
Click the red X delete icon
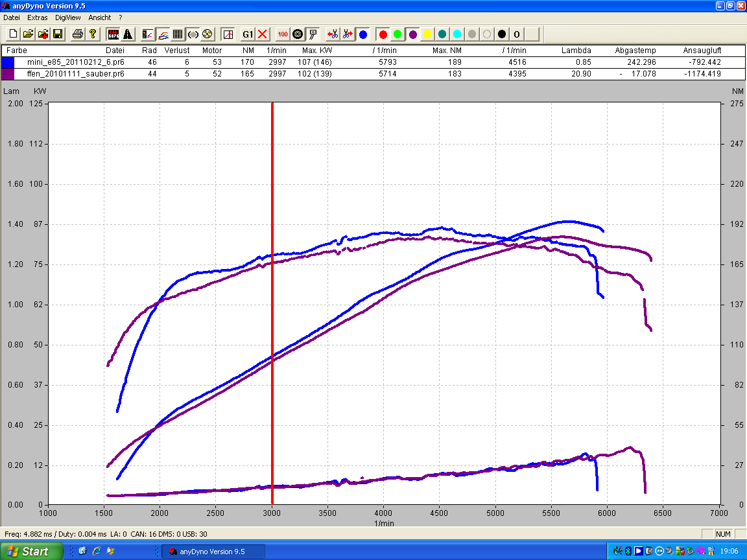click(263, 34)
